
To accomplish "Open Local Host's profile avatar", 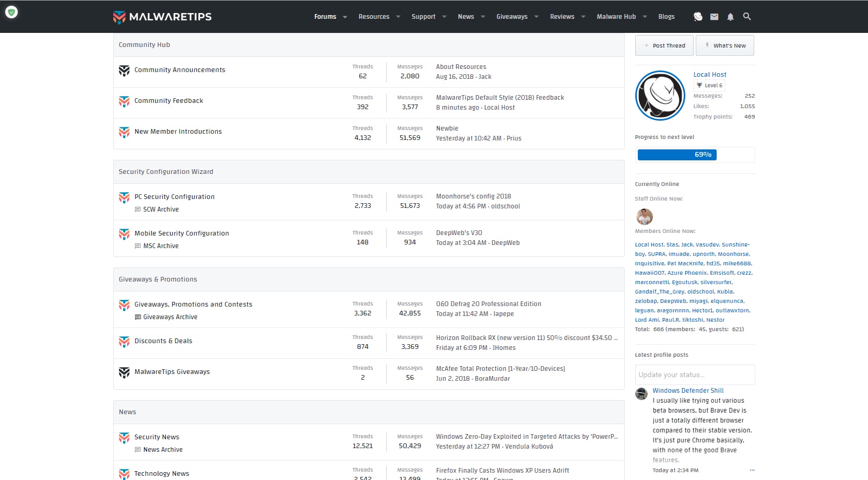I will [660, 96].
